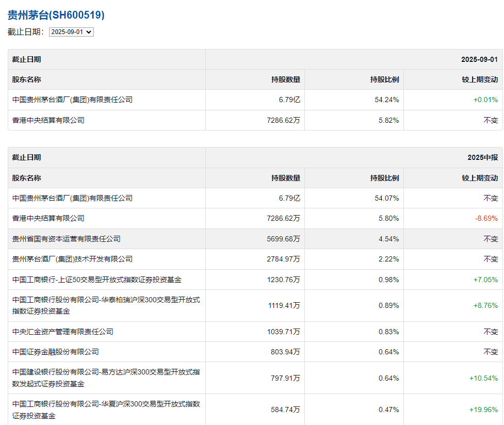
Task: Open the 截止日期 2025-09-01 dropdown
Action: (71, 32)
